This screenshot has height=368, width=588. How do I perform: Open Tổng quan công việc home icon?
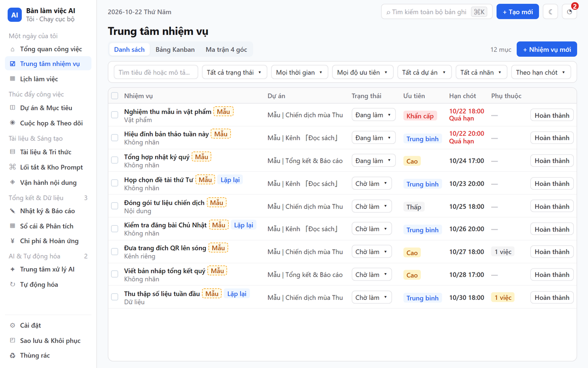tap(13, 49)
